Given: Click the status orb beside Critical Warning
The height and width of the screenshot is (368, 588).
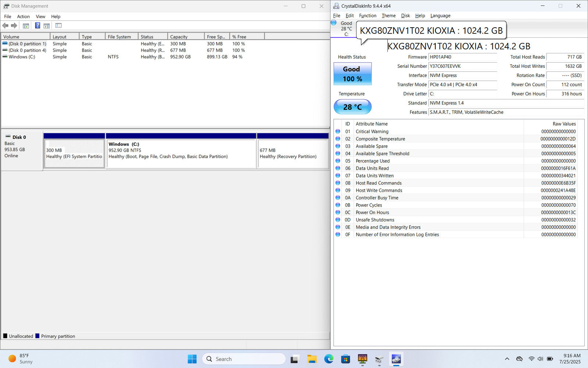Looking at the screenshot, I should [x=338, y=131].
